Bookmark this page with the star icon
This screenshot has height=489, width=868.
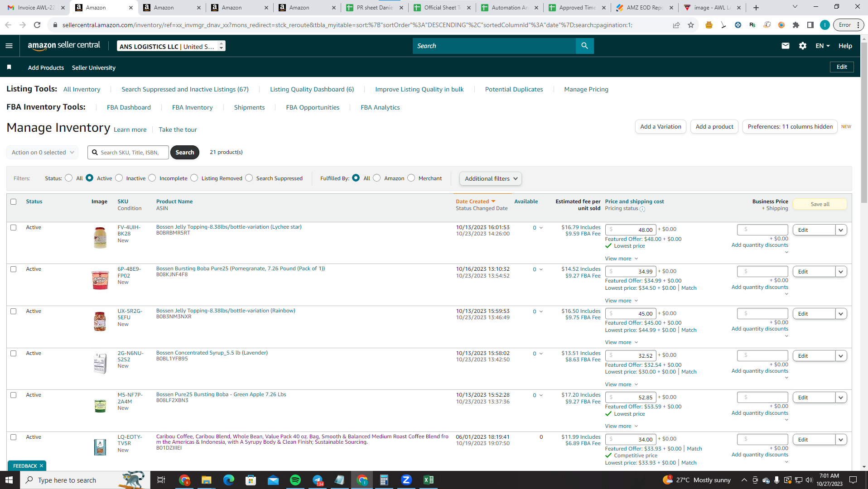(691, 25)
